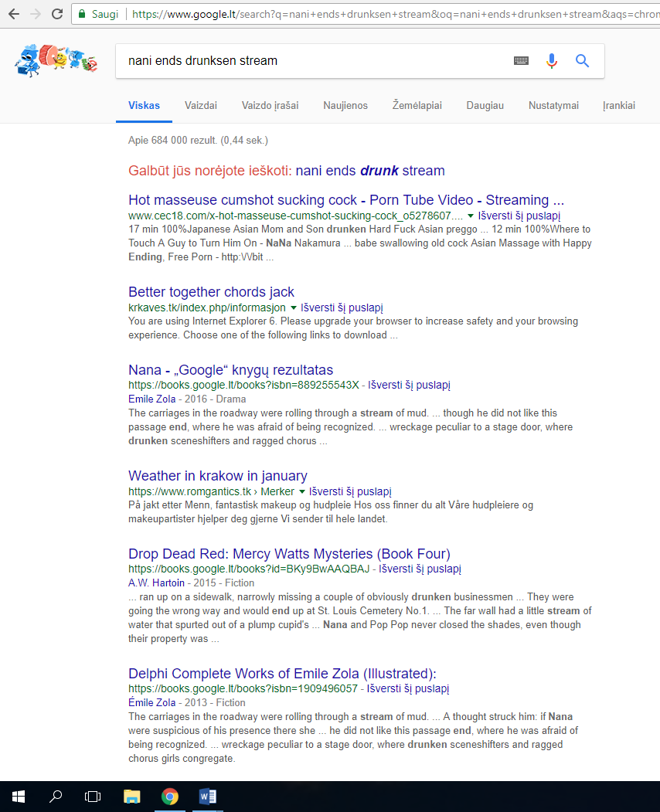Select the Viskas tab
This screenshot has width=660, height=812.
144,106
